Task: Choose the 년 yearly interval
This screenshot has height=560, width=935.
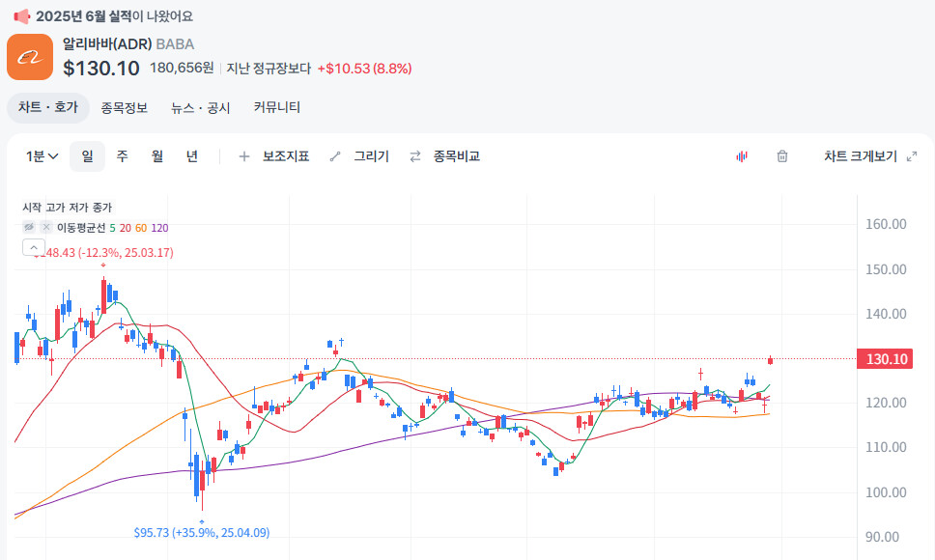Action: [x=192, y=156]
